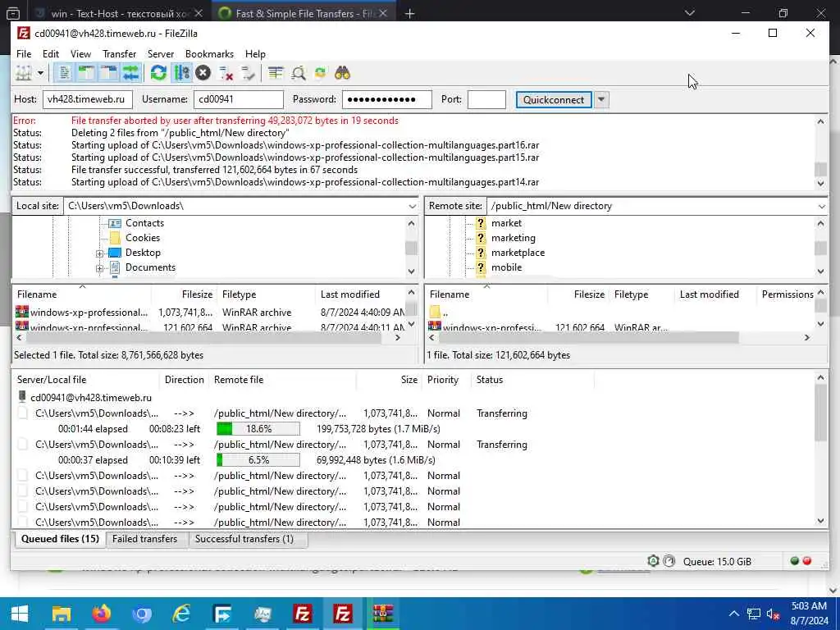
Task: Open the Site Manager dropdown arrow
Action: 40,73
